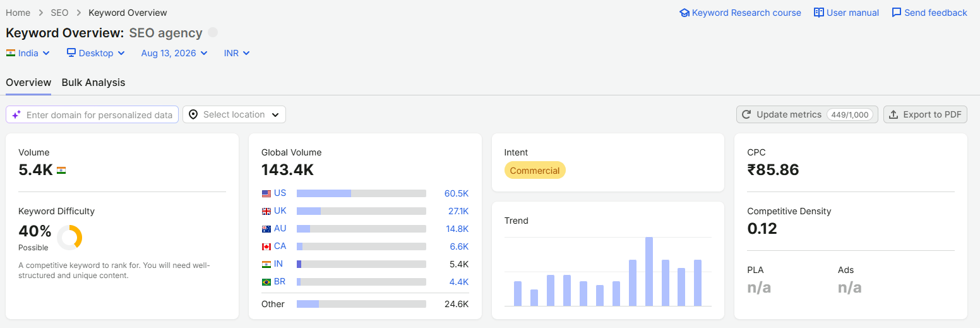This screenshot has width=980, height=328.
Task: Click the book icon beside User manual
Action: click(819, 13)
